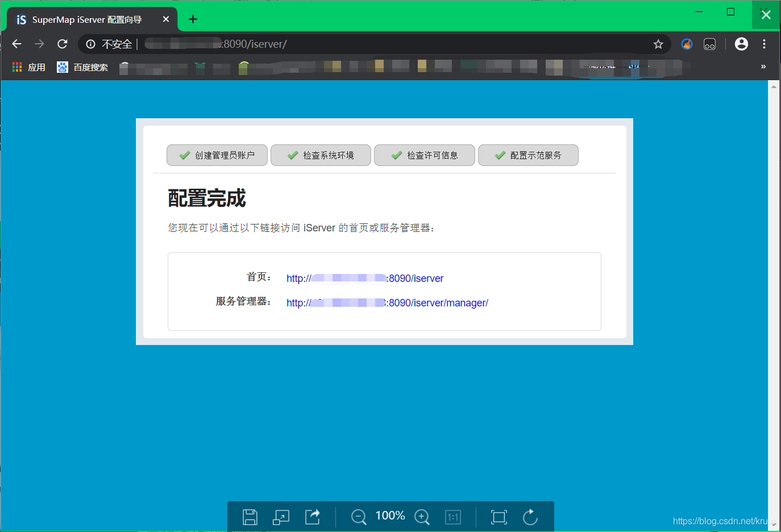
Task: Show more bookmarks with the chevron
Action: tap(763, 66)
